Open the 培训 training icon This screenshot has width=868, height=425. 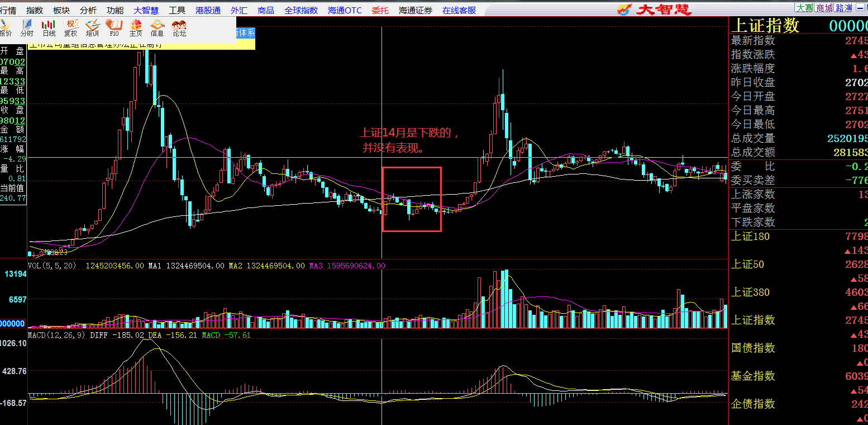tap(92, 28)
